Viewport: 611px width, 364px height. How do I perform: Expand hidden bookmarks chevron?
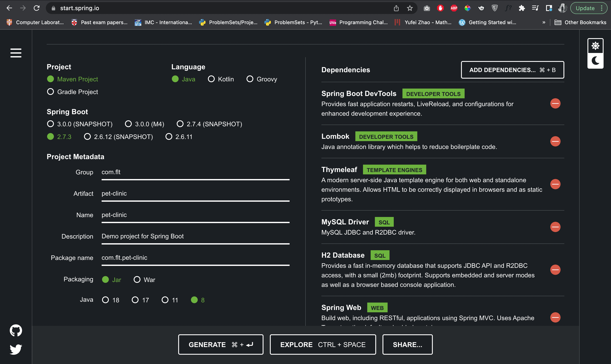point(544,22)
